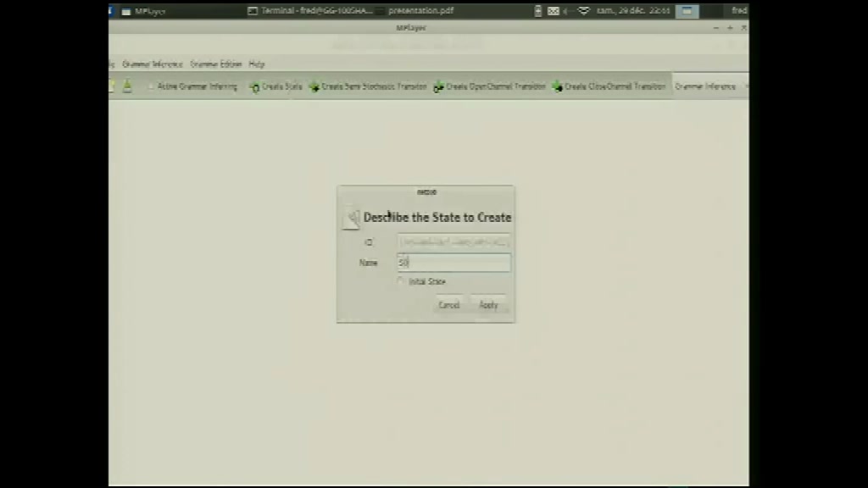Click Create OpenChannel Transition tool

coord(490,87)
